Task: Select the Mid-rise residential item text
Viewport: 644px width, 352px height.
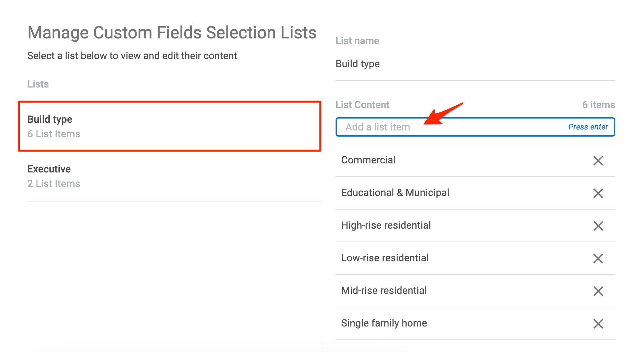Action: pos(384,291)
